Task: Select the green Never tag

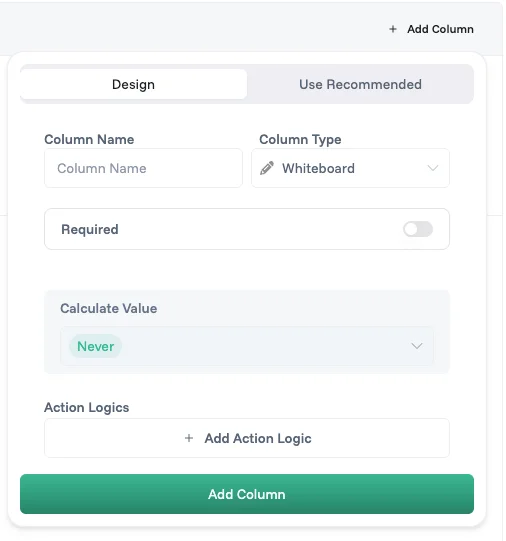Action: click(x=96, y=346)
